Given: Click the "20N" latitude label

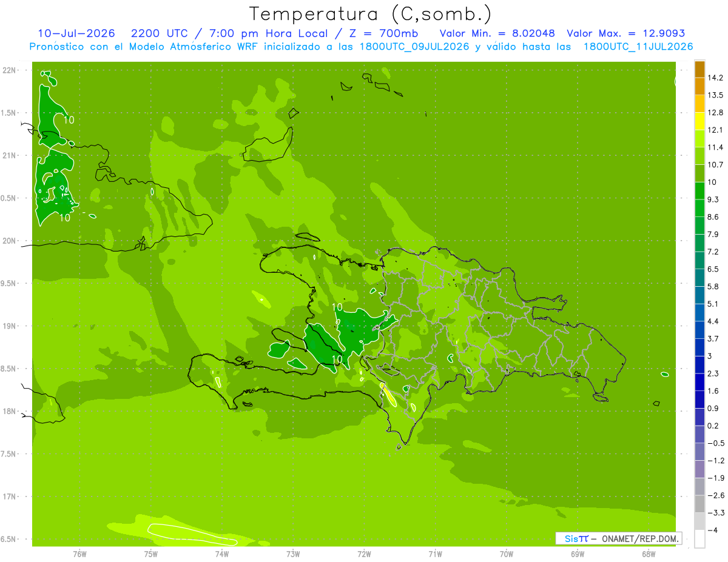Looking at the screenshot, I should (10, 241).
